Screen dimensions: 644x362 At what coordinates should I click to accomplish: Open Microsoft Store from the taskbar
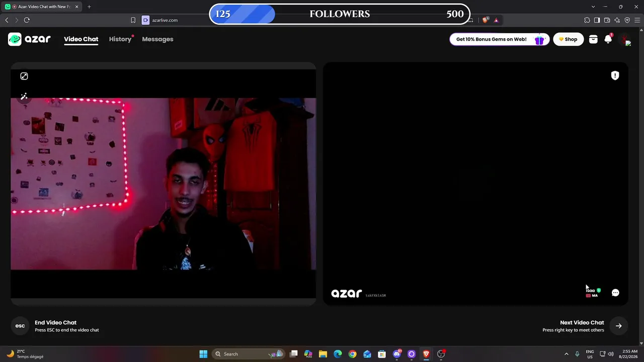(x=382, y=354)
